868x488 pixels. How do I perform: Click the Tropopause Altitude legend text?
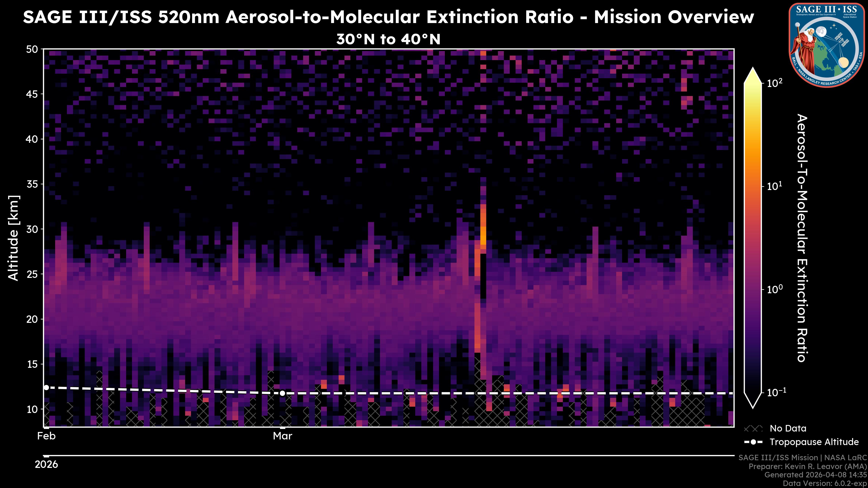pyautogui.click(x=814, y=442)
